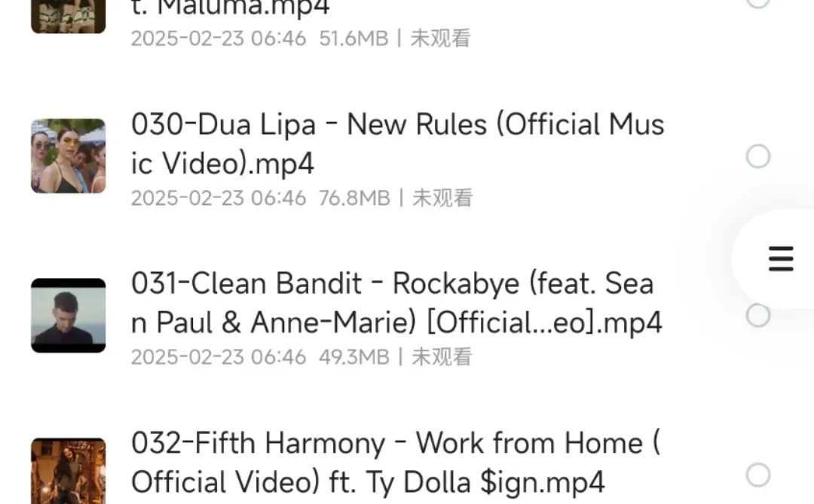Select the Clean Bandit Rockabye video radio button

[758, 316]
